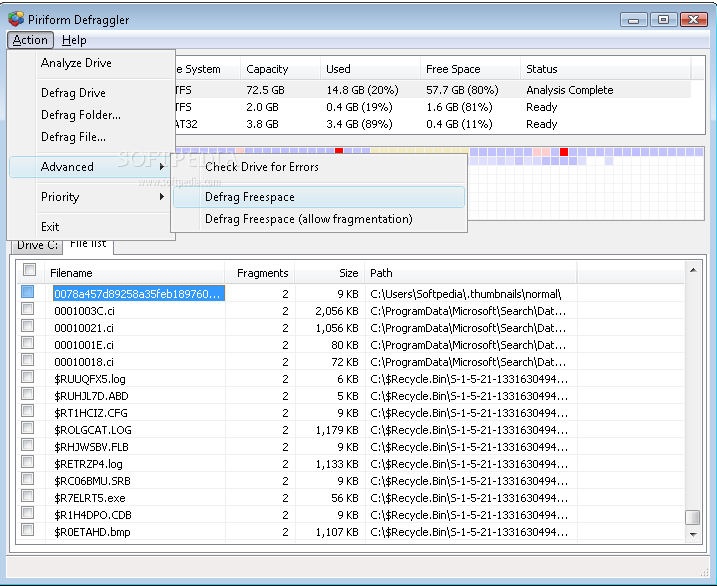Check the $RETRZP4.log checkbox
This screenshot has width=717, height=586.
point(28,462)
